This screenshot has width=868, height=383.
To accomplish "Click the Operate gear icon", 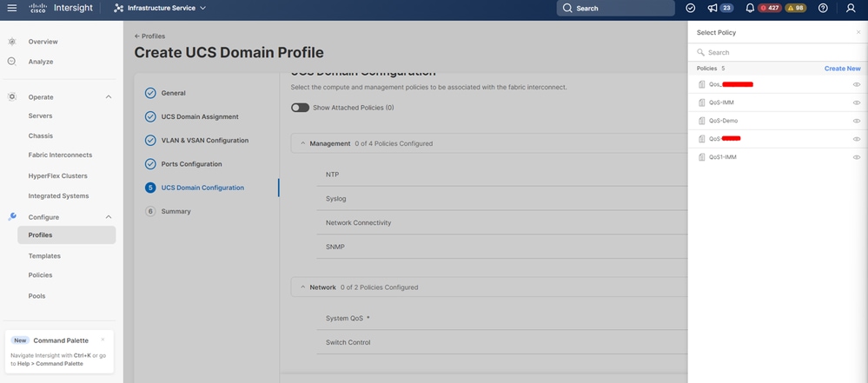I will click(x=12, y=97).
